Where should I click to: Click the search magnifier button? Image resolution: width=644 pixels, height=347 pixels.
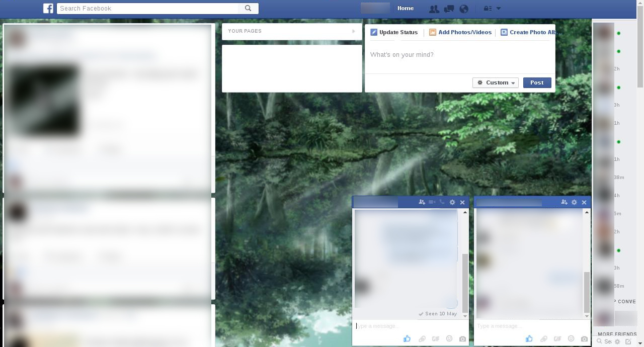click(x=248, y=8)
